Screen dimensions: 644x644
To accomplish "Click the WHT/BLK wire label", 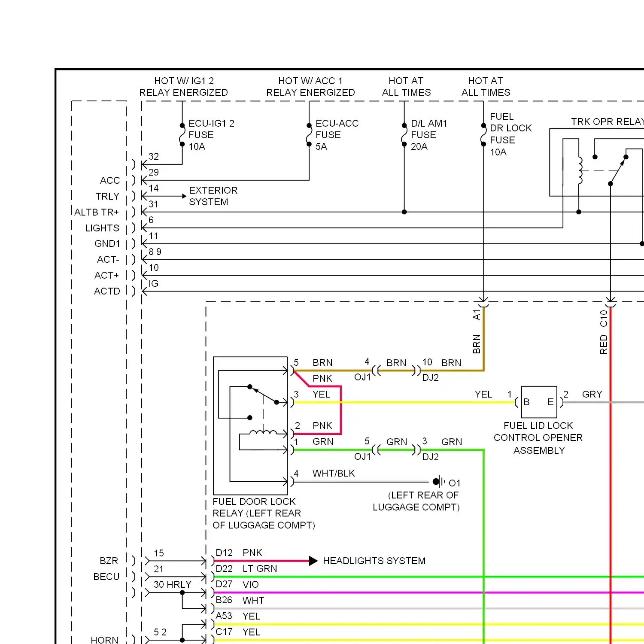I will pyautogui.click(x=334, y=473).
